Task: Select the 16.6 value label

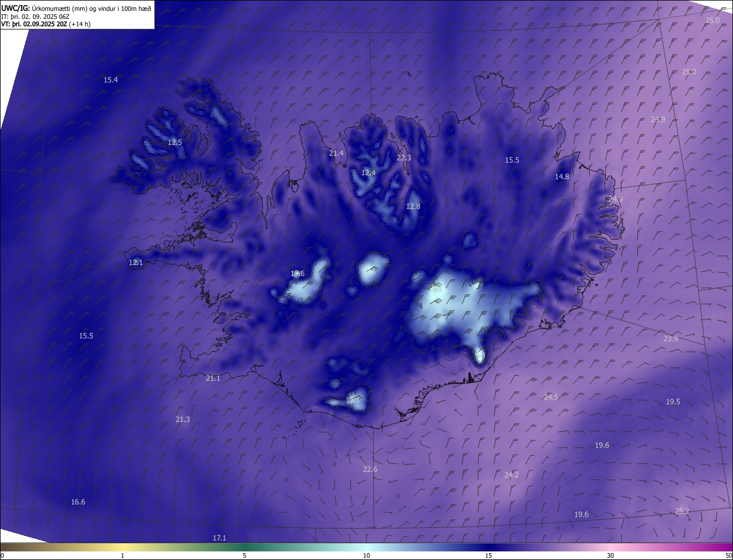Action: coord(78,502)
